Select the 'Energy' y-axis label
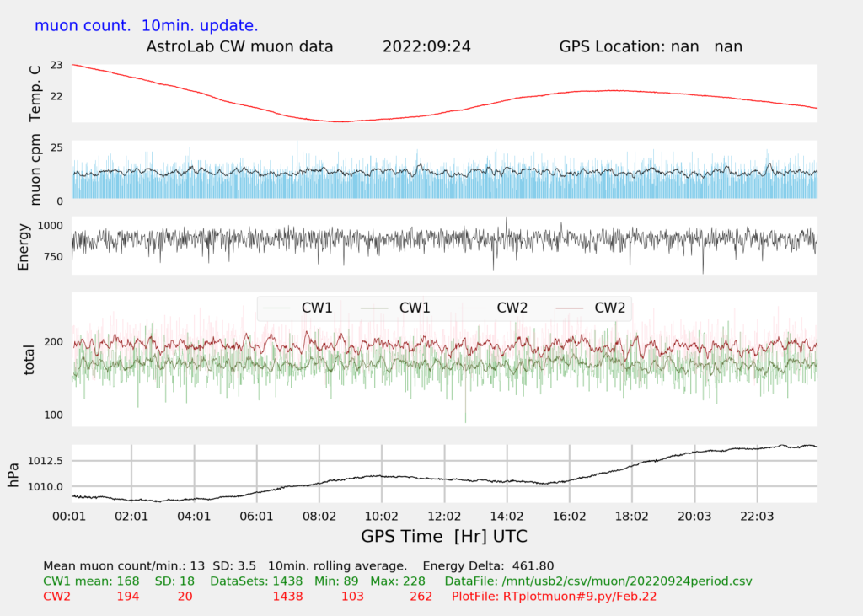The width and height of the screenshot is (863, 616). click(24, 246)
